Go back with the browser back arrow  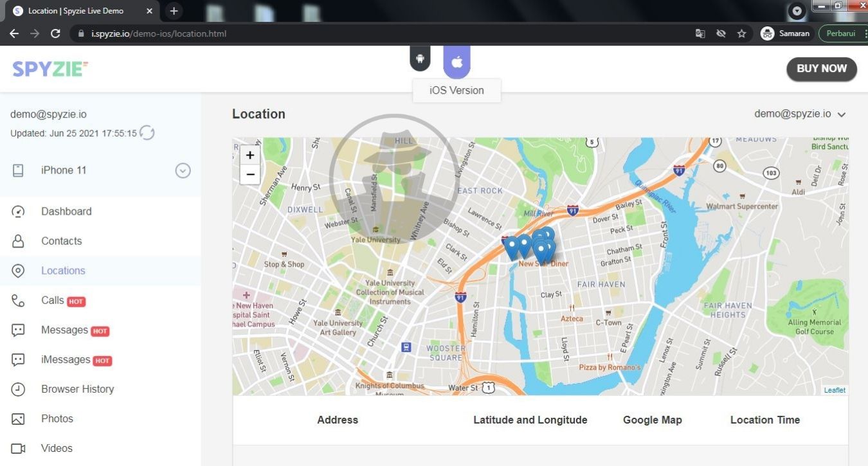[14, 33]
